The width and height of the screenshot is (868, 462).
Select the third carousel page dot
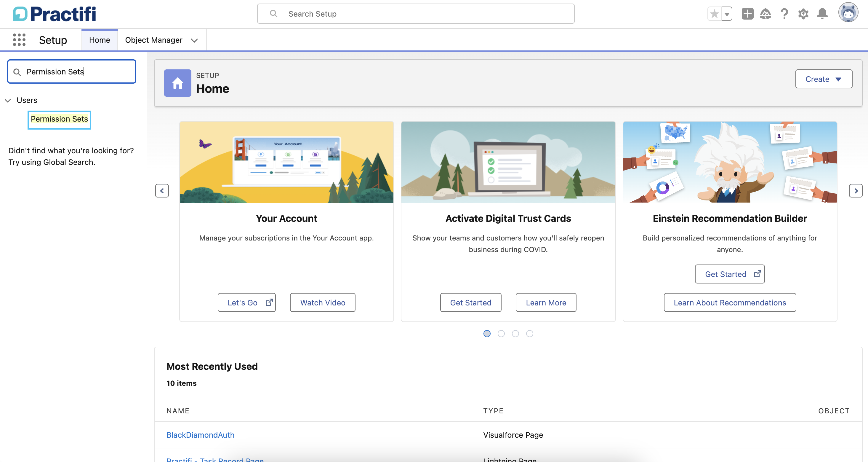(x=515, y=334)
